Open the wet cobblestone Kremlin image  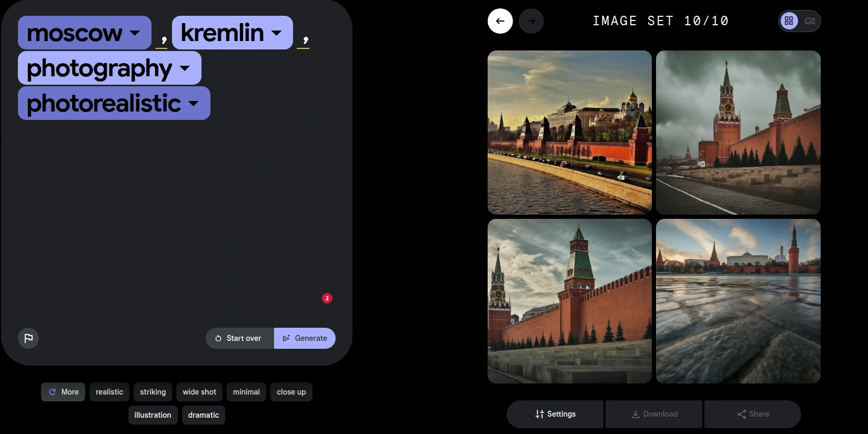tap(738, 301)
